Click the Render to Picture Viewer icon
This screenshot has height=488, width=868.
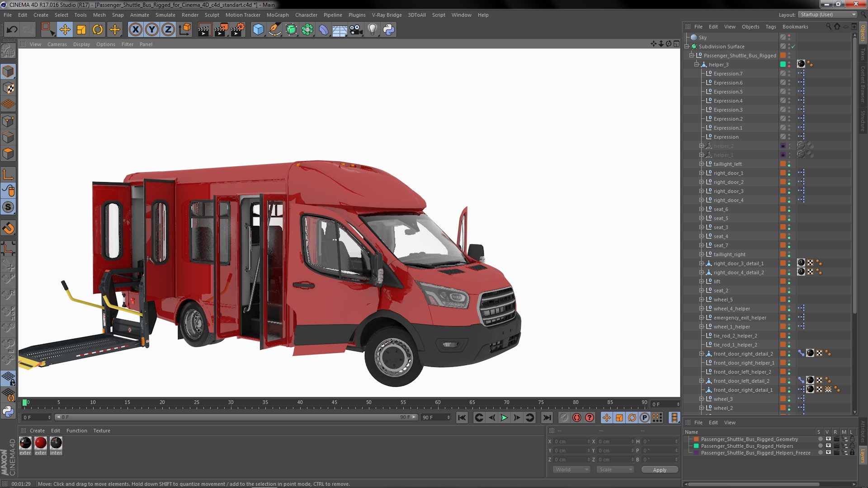pyautogui.click(x=221, y=30)
